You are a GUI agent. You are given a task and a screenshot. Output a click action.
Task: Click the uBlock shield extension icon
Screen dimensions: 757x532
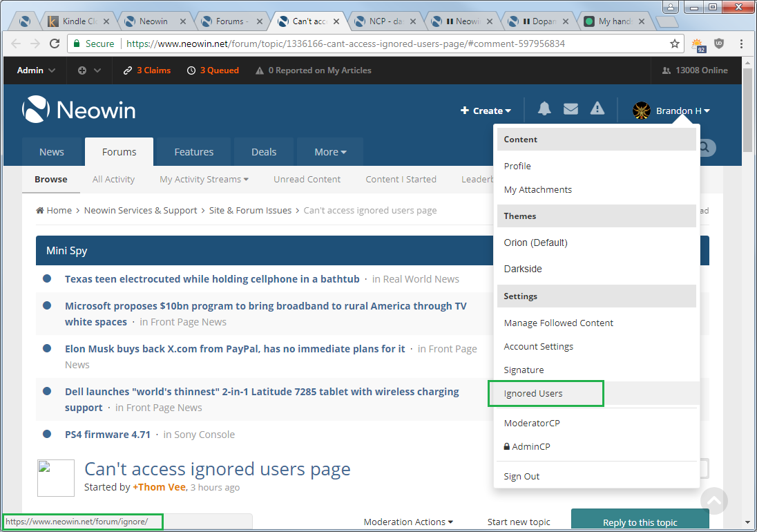click(719, 44)
